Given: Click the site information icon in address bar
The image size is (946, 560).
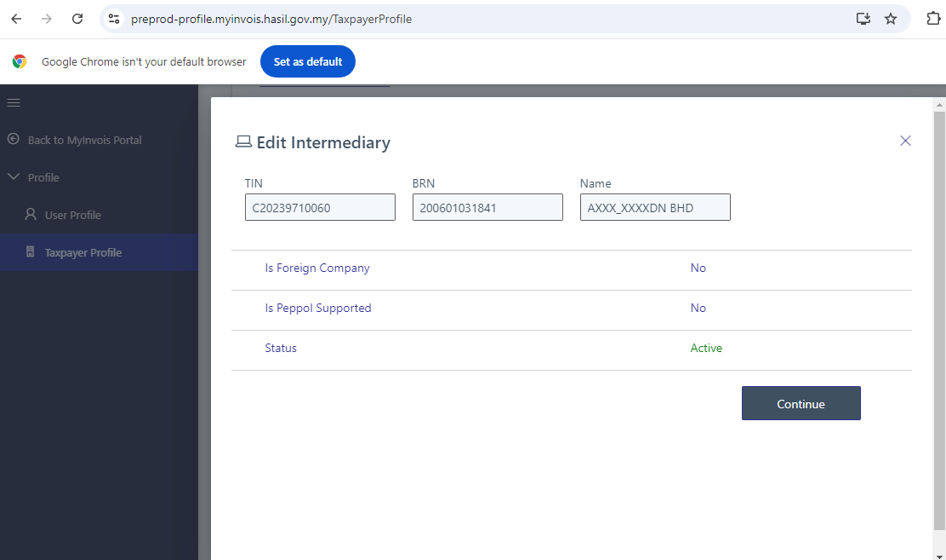Looking at the screenshot, I should coord(114,19).
